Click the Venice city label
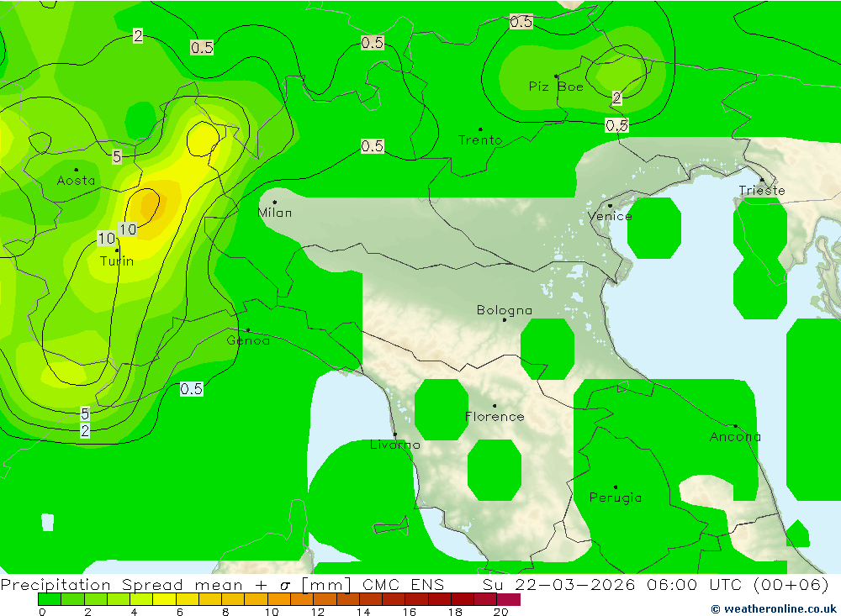 click(610, 216)
